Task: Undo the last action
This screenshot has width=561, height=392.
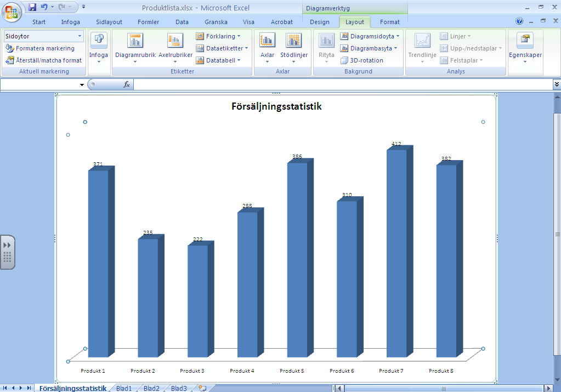Action: 44,7
